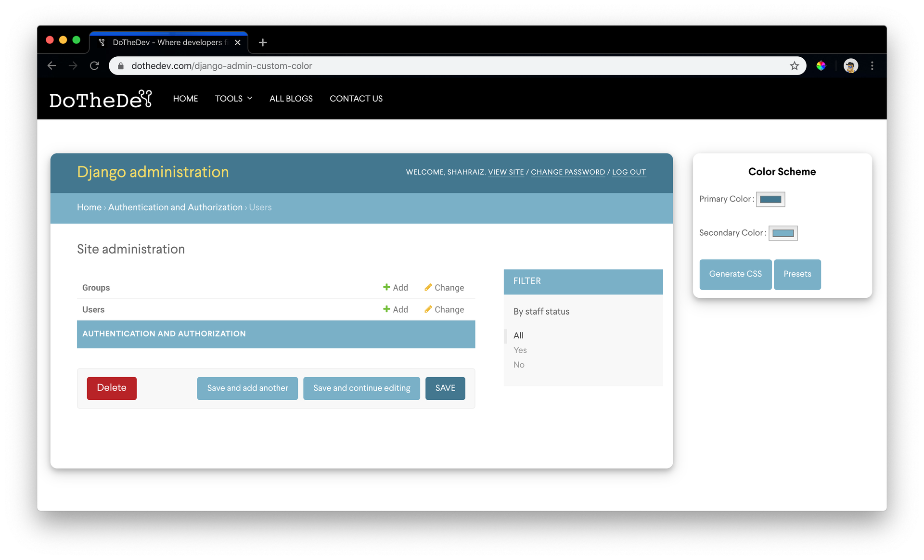Expand the TOOLS dropdown menu

tap(233, 99)
